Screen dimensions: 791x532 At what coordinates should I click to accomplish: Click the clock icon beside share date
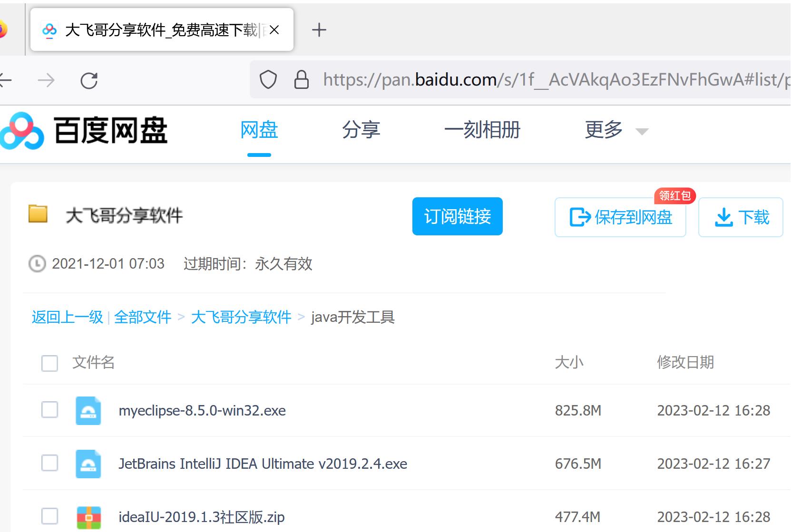point(37,263)
